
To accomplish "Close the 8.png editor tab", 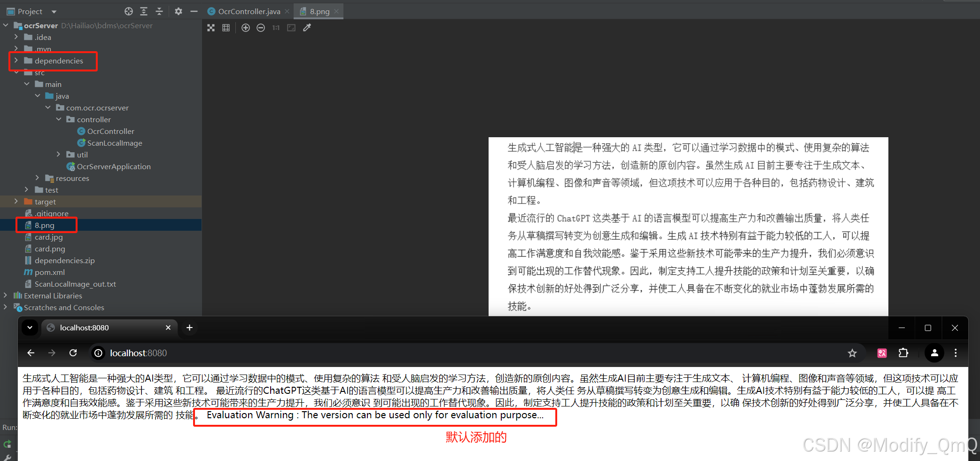I will click(x=336, y=11).
